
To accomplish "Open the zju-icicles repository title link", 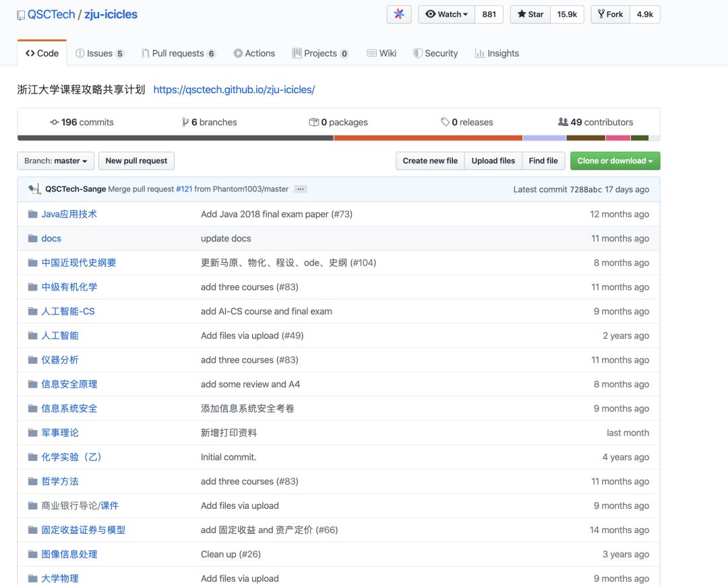I will click(x=111, y=14).
